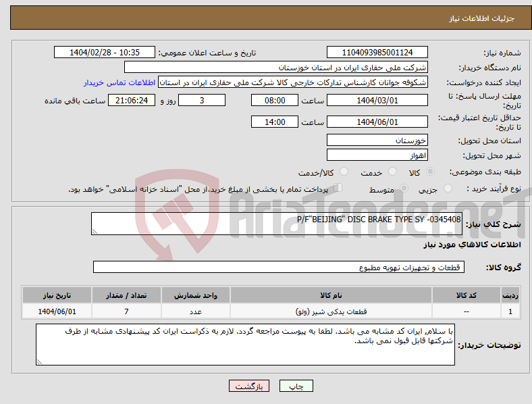Click the deadline time field 08:00
This screenshot has height=404, width=532.
(x=275, y=101)
